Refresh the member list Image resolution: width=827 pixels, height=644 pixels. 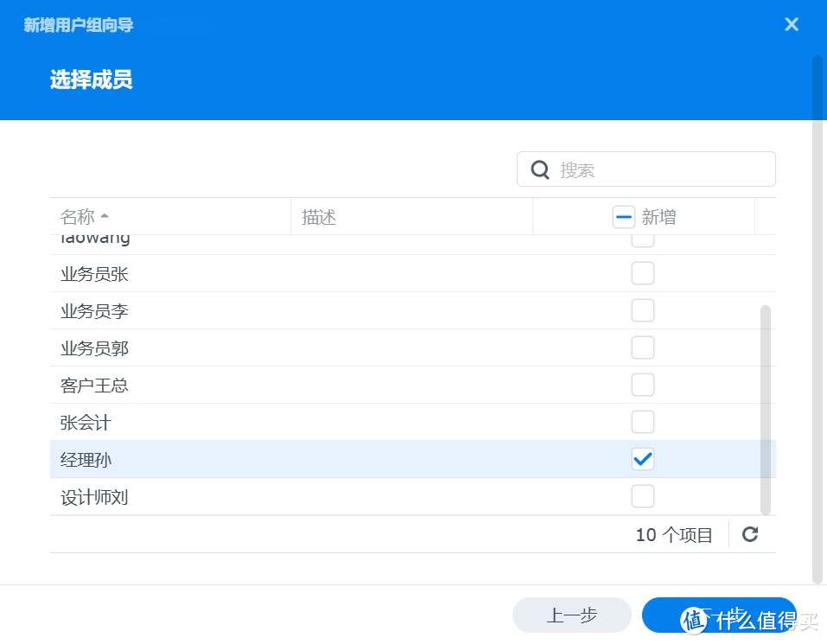click(x=748, y=534)
